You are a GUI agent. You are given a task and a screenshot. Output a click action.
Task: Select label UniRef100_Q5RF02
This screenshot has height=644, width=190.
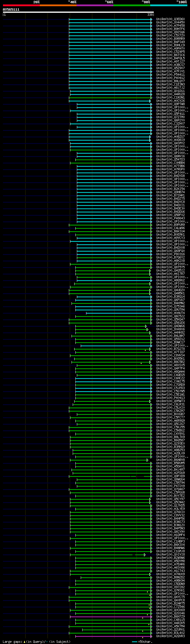[170, 215]
